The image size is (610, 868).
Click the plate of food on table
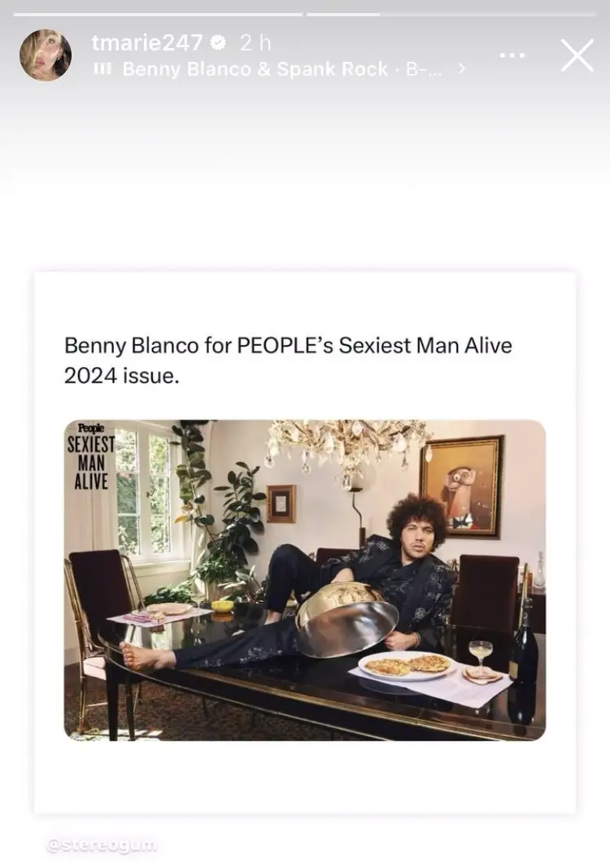(x=407, y=665)
